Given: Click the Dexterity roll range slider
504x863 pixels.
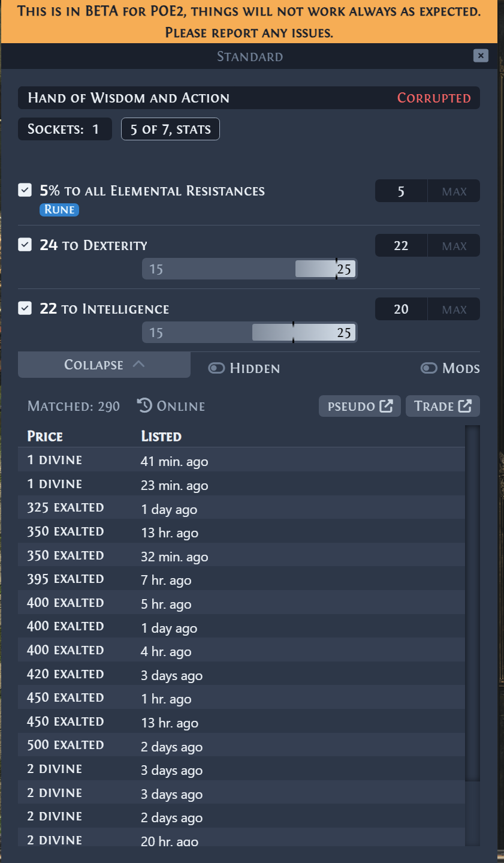Looking at the screenshot, I should [250, 269].
